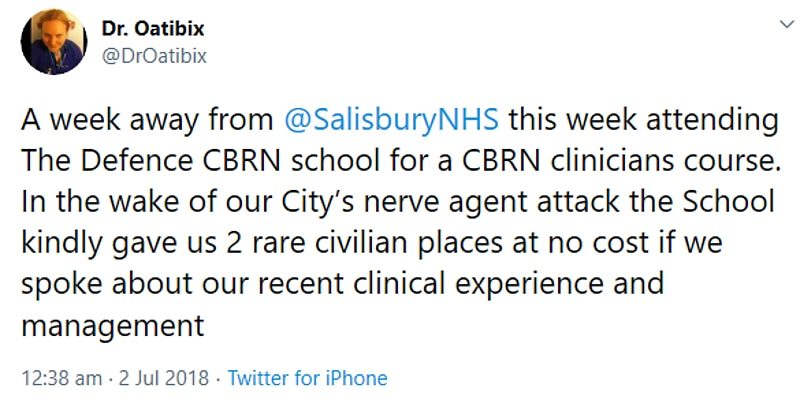800x403 pixels.
Task: Select the this week attending words
Action: (x=643, y=120)
